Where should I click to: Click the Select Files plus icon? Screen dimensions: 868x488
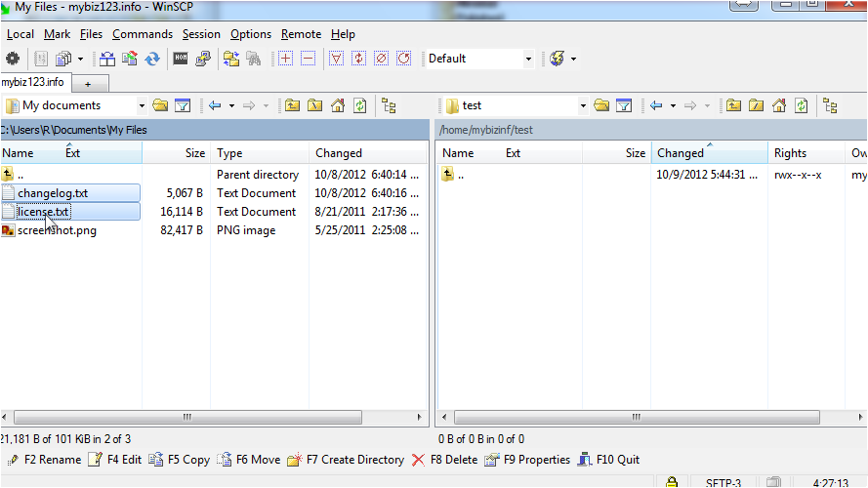point(286,59)
